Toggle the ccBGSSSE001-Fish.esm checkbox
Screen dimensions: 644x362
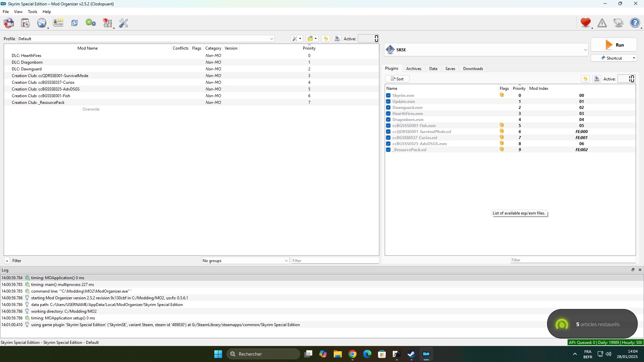pos(388,126)
